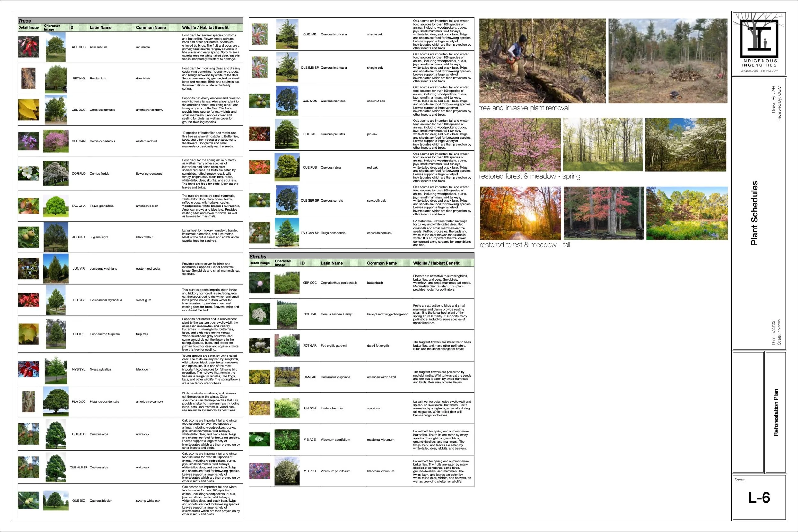Open the red maple detail image
798x532 pixels.
[x=28, y=47]
